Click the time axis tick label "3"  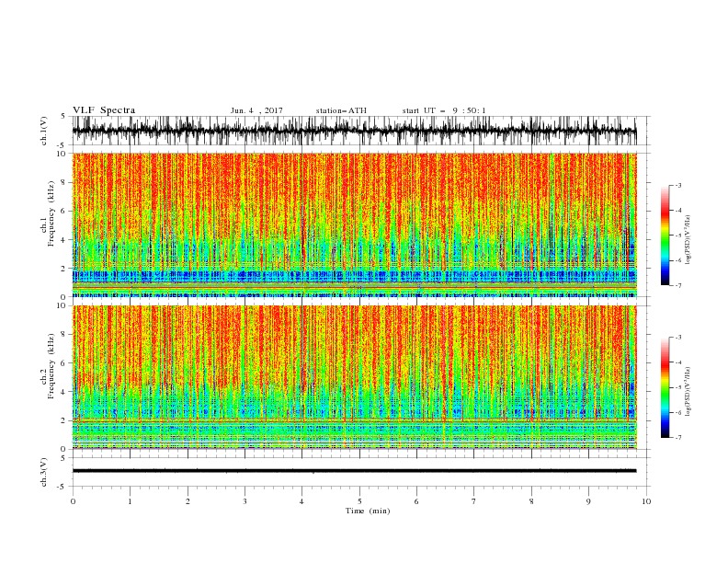(x=245, y=501)
